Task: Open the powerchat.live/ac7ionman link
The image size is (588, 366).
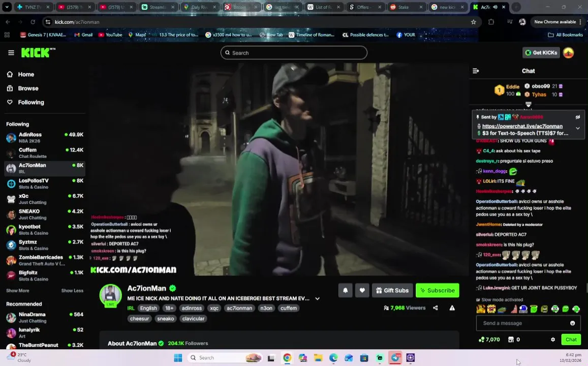Action: point(522,127)
